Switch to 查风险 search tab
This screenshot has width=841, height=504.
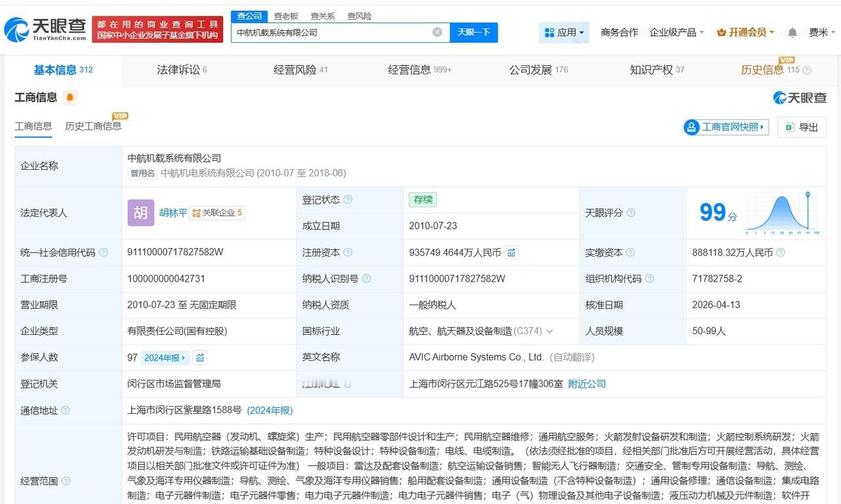click(x=359, y=16)
